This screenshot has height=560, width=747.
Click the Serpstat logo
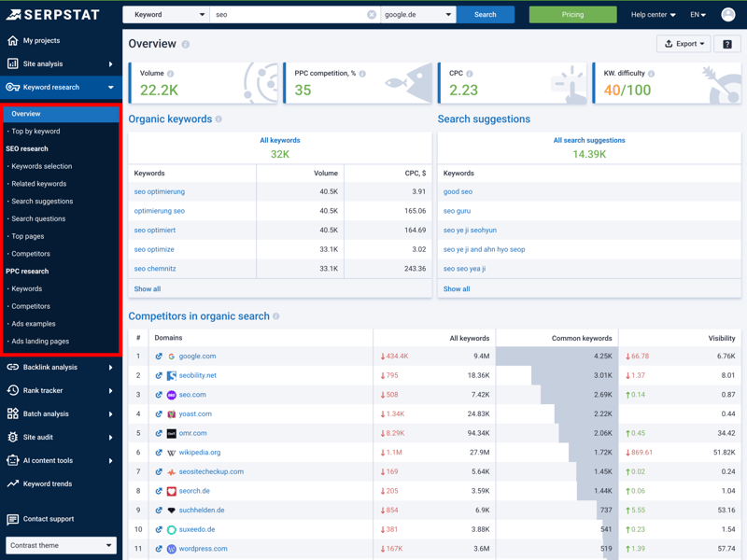pos(55,15)
